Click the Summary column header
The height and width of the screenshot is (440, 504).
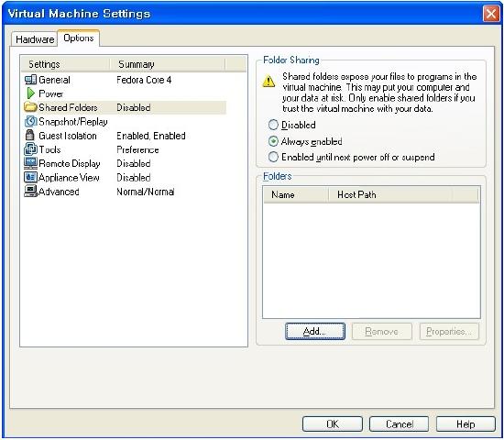click(x=168, y=64)
